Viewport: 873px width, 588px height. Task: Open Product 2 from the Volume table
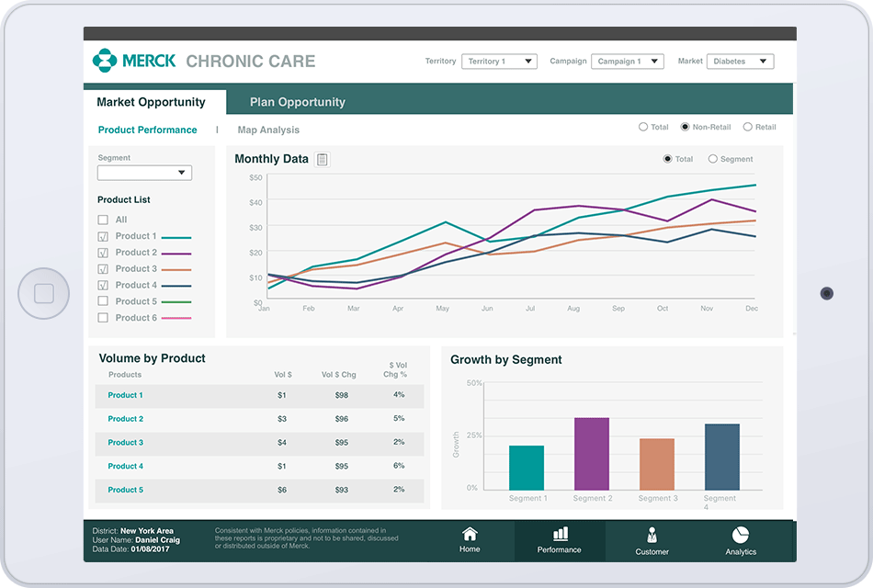point(125,418)
